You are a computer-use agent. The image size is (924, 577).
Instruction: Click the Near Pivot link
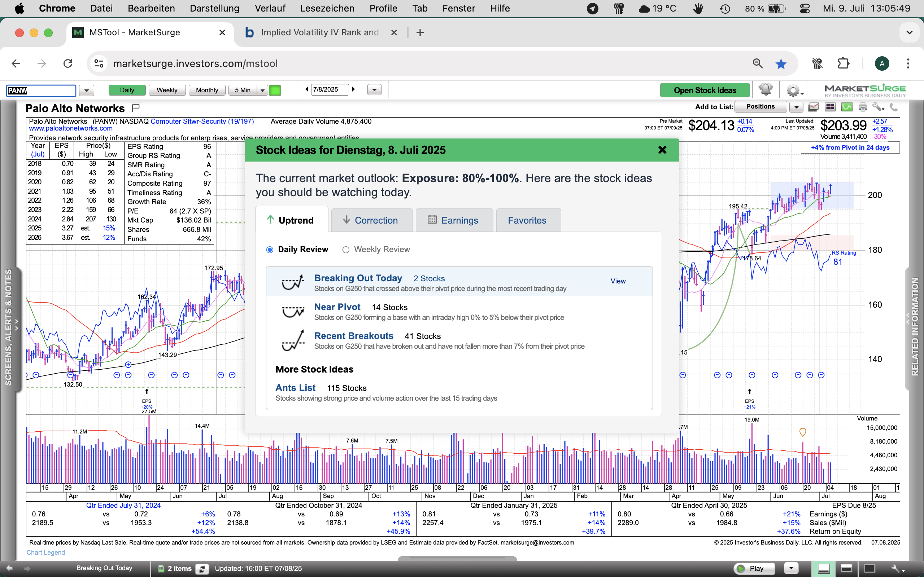pyautogui.click(x=337, y=307)
